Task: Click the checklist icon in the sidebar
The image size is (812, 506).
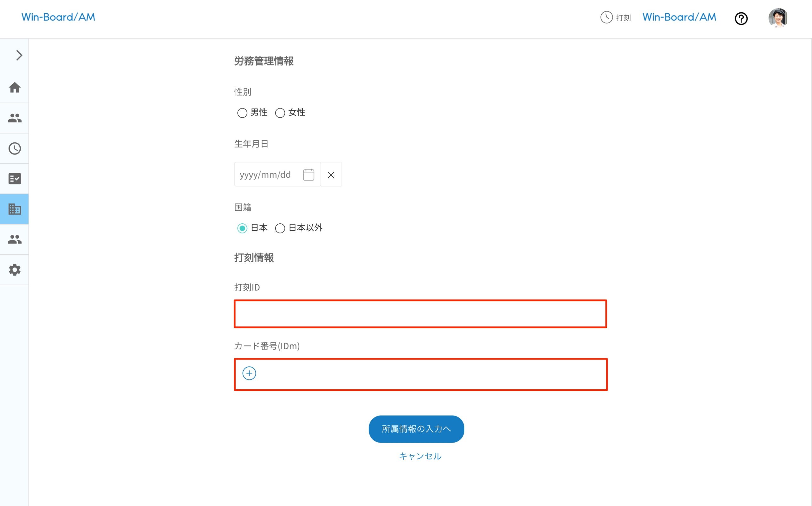Action: (15, 179)
